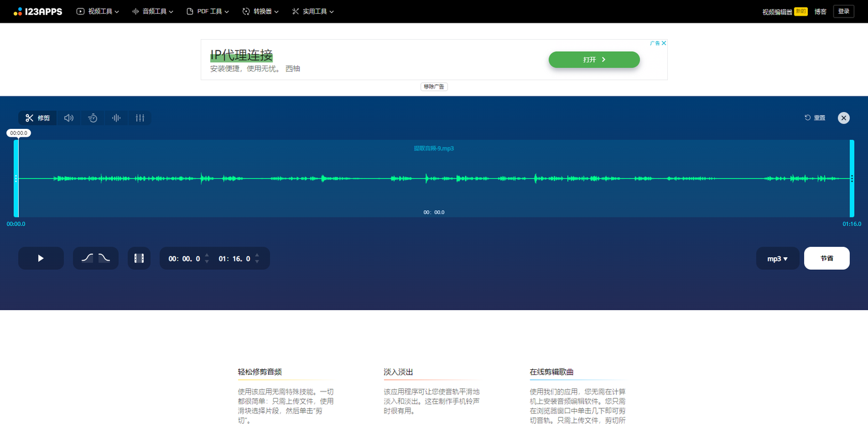Select the 修剪 trim scissors tab
The width and height of the screenshot is (868, 424).
pyautogui.click(x=37, y=118)
